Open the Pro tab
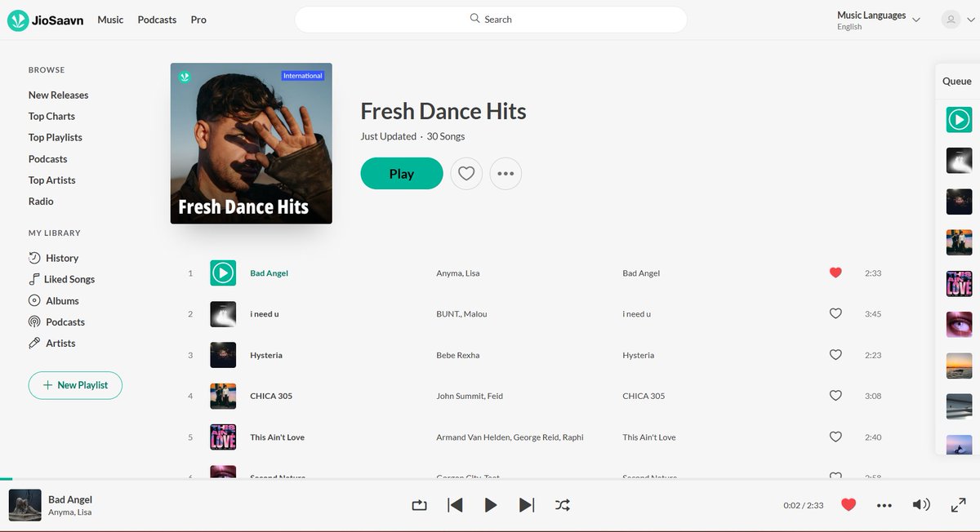The height and width of the screenshot is (532, 980). (198, 20)
